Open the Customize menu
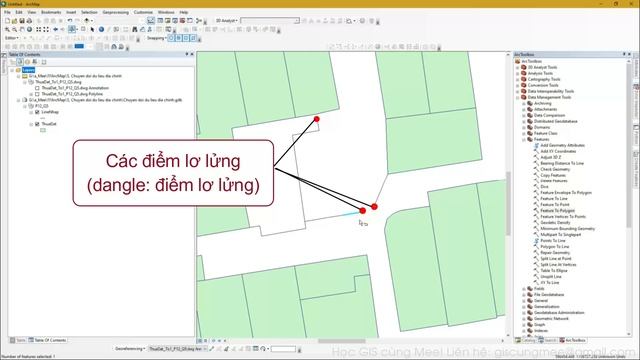640x360 pixels. point(143,12)
